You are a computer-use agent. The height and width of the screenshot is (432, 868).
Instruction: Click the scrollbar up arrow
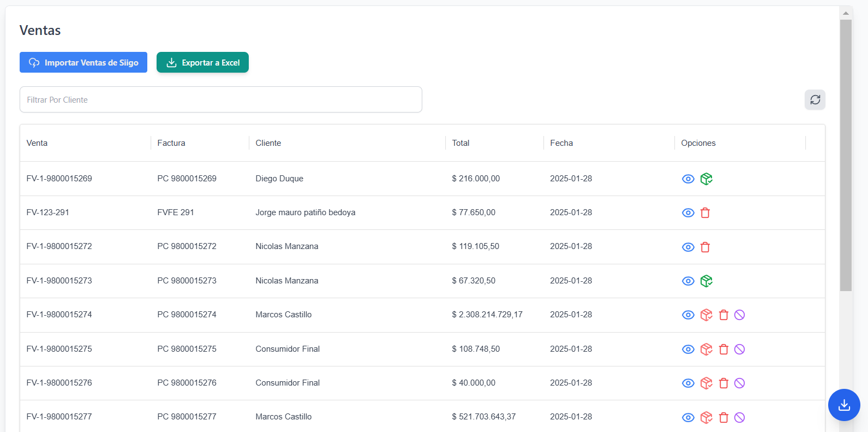(846, 13)
